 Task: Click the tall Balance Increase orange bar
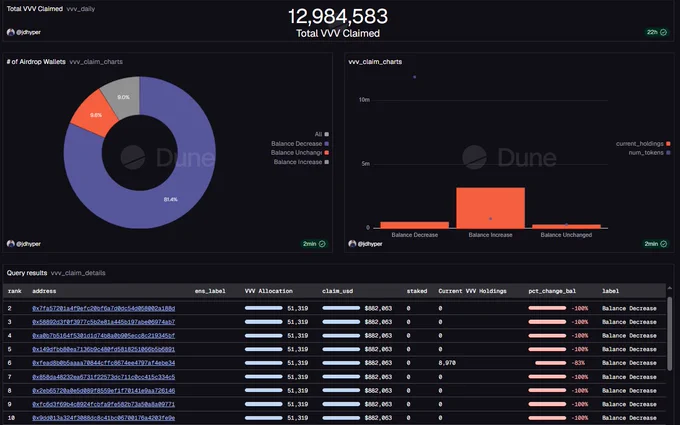(x=490, y=207)
